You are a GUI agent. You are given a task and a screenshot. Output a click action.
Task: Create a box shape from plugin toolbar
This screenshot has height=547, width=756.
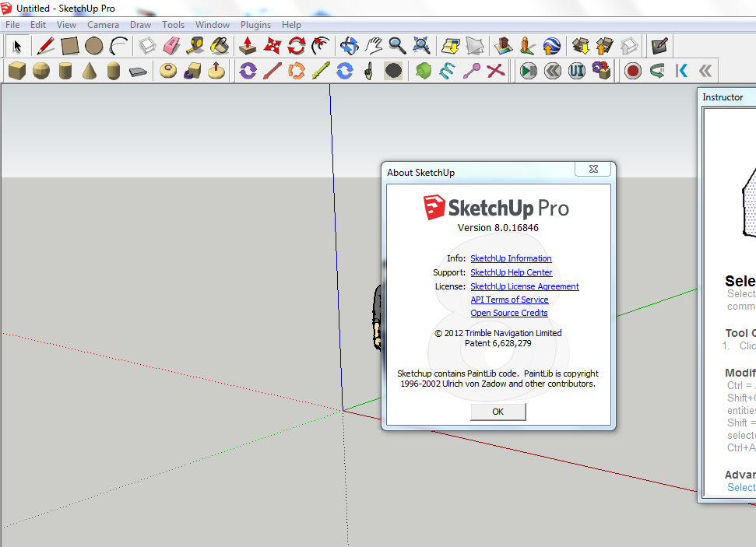(x=17, y=72)
